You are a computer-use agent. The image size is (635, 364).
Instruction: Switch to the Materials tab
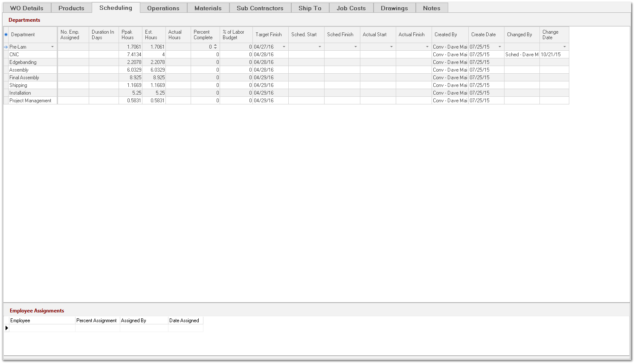208,7
